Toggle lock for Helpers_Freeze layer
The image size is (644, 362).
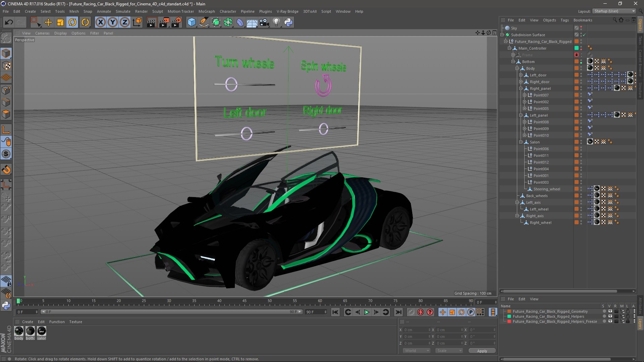628,321
